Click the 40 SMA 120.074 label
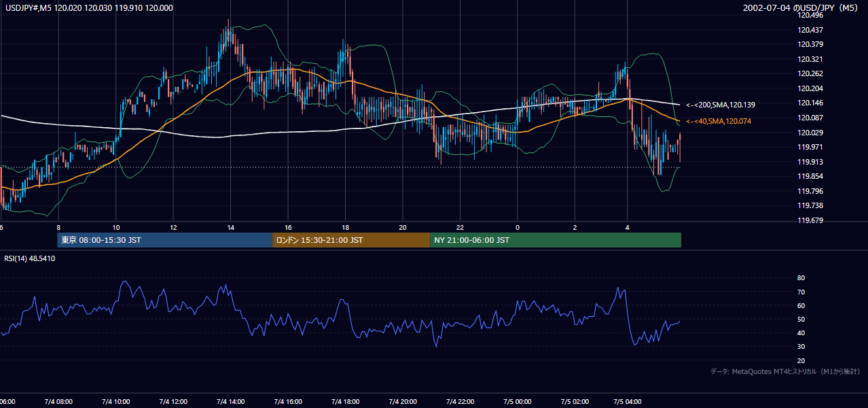This screenshot has height=408, width=868. click(x=718, y=121)
